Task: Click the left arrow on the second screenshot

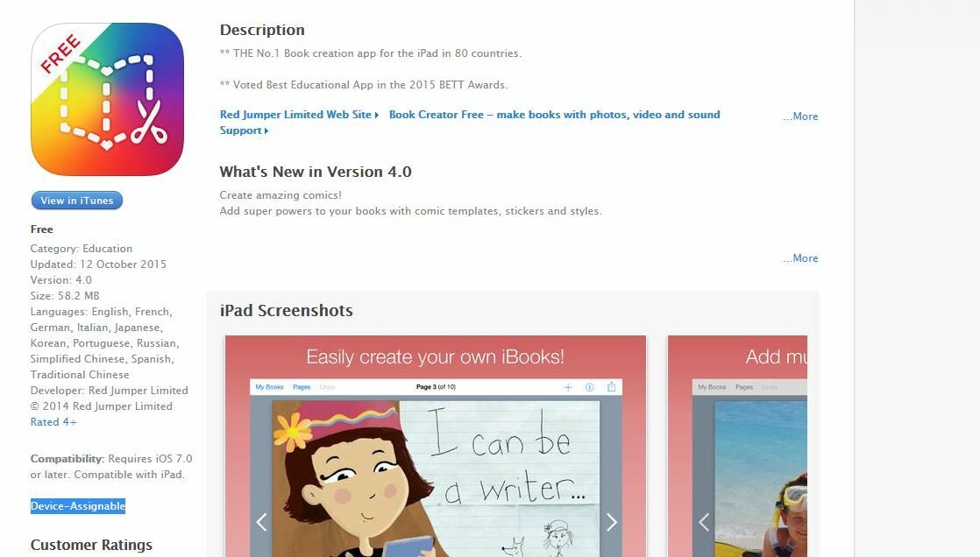Action: [x=704, y=522]
